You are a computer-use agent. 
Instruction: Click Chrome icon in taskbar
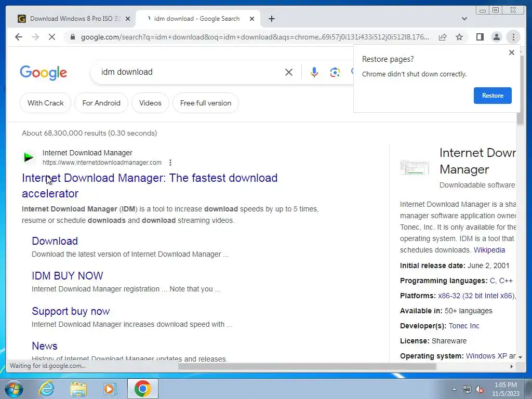[142, 389]
